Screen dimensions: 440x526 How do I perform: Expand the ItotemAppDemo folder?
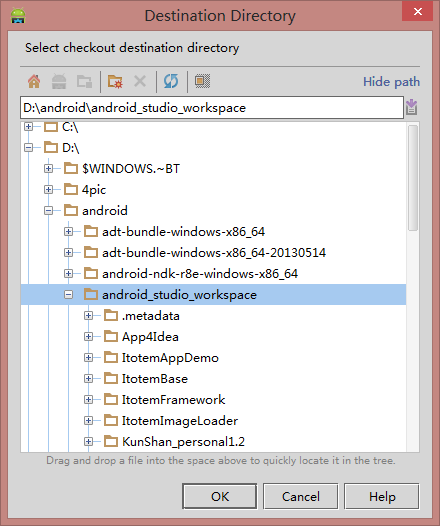[x=88, y=358]
